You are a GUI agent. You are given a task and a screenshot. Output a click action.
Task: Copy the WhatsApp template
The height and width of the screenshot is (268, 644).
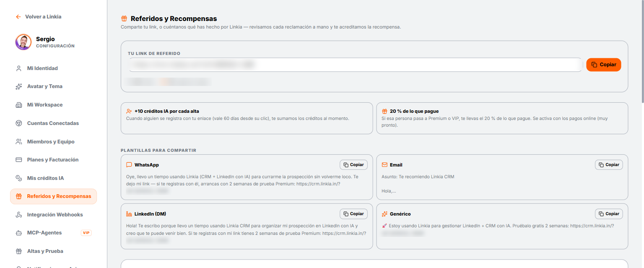coord(353,165)
